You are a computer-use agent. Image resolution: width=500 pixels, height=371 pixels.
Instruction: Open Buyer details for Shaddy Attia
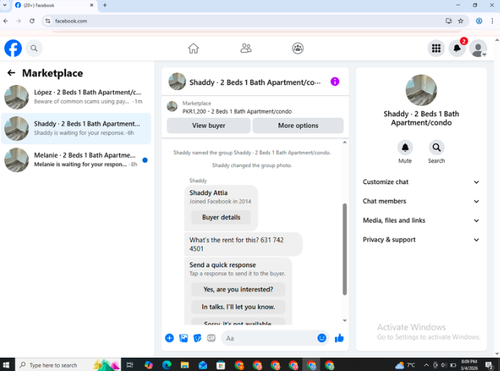(x=221, y=217)
